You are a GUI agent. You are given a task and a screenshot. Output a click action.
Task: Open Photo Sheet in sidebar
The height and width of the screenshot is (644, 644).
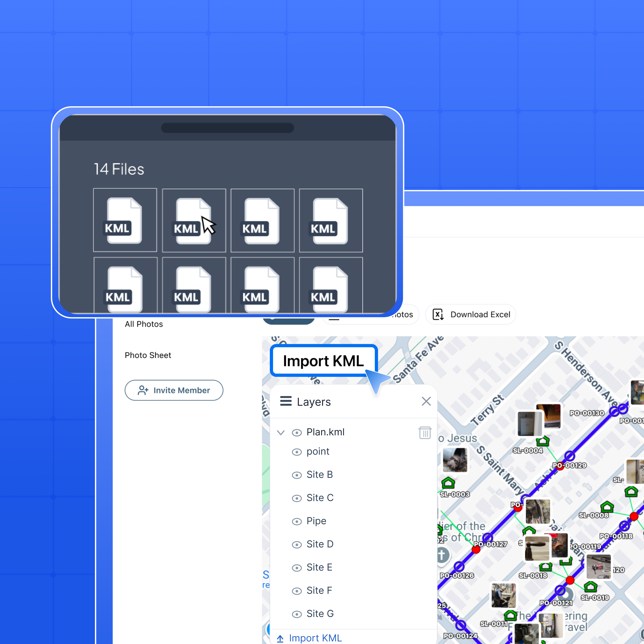pos(148,355)
